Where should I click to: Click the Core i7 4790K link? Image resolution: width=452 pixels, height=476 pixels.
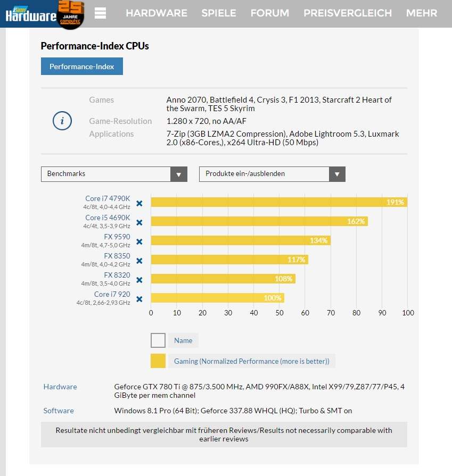pos(108,198)
